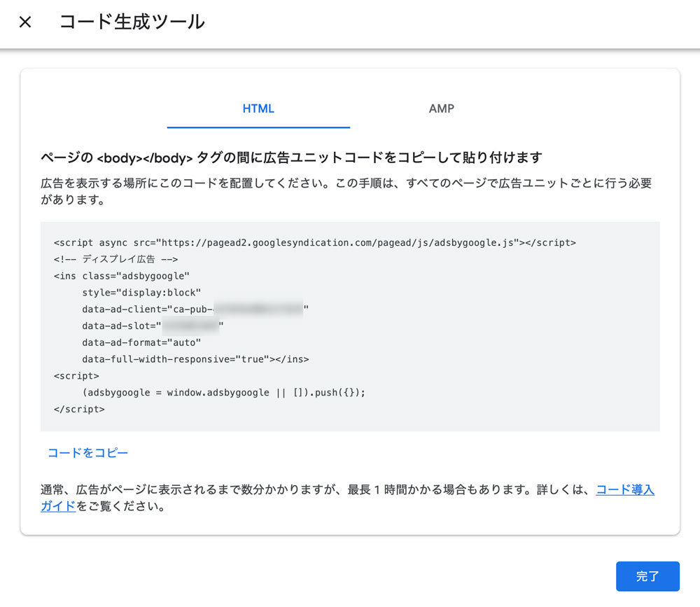Click the data-ad-client line
The width and height of the screenshot is (700, 607).
click(195, 309)
